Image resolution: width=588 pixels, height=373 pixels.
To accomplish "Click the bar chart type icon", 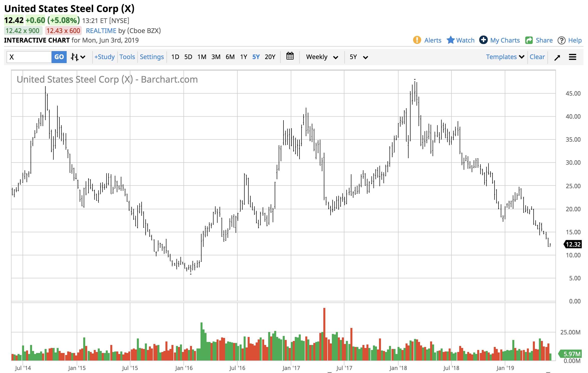I will point(74,57).
